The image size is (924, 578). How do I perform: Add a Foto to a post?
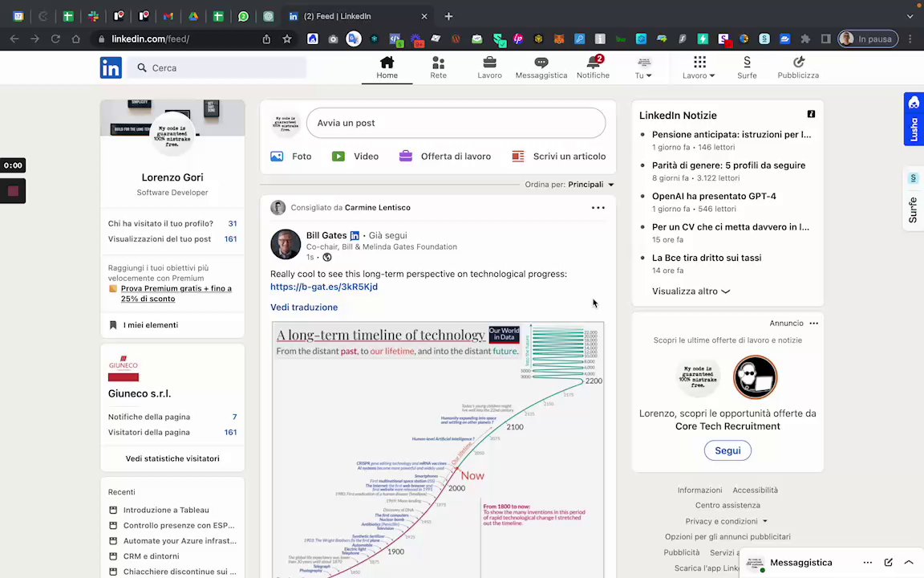pyautogui.click(x=290, y=157)
